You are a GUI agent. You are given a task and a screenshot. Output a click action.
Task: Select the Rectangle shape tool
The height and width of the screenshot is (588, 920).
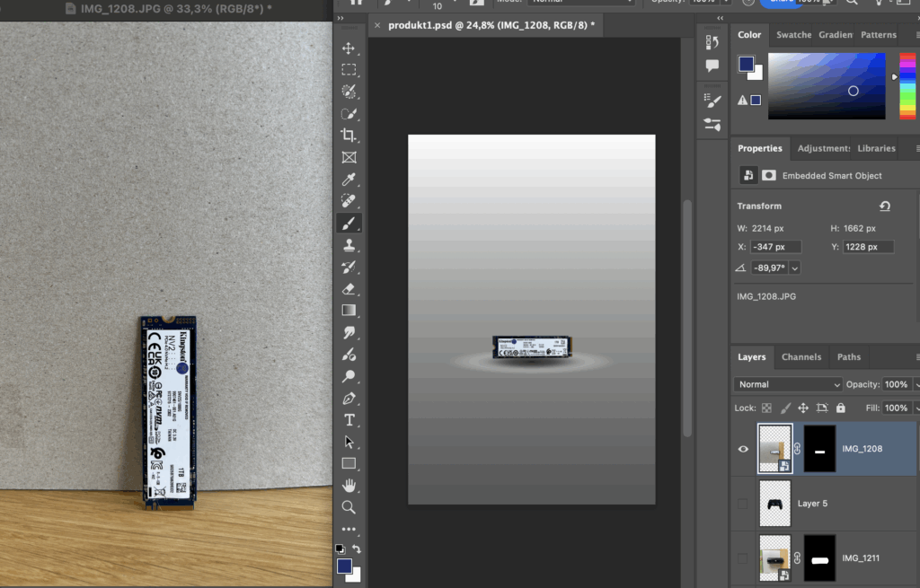coord(349,464)
